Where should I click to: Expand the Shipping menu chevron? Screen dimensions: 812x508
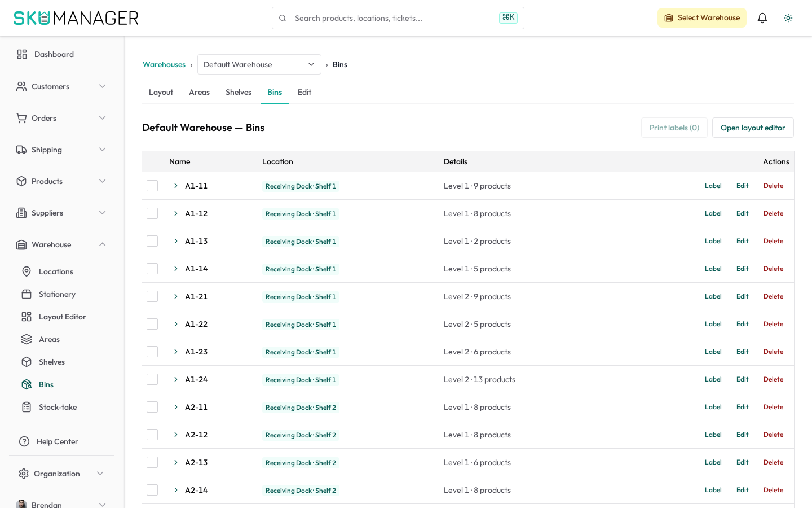point(103,150)
